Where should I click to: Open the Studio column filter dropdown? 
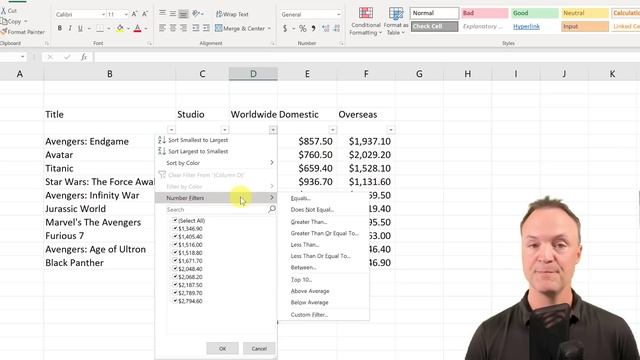(224, 129)
